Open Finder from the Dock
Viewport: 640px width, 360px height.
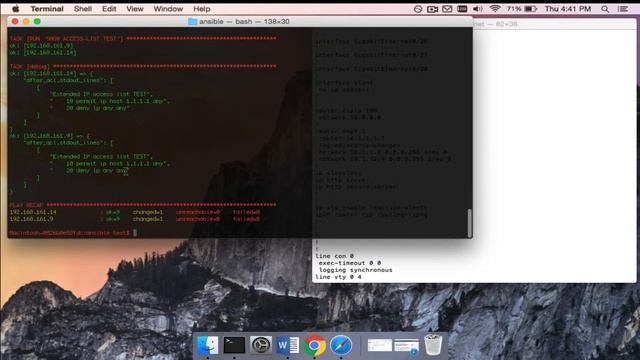tap(207, 345)
